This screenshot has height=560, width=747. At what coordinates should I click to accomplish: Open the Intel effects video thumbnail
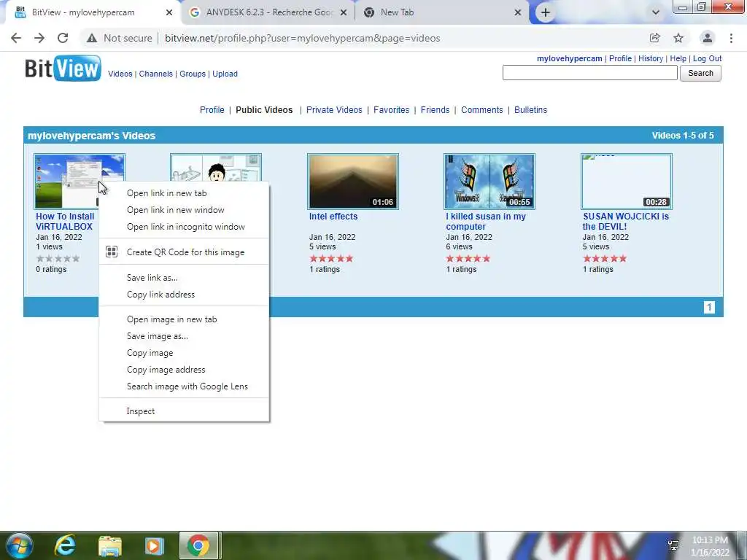[x=353, y=182]
